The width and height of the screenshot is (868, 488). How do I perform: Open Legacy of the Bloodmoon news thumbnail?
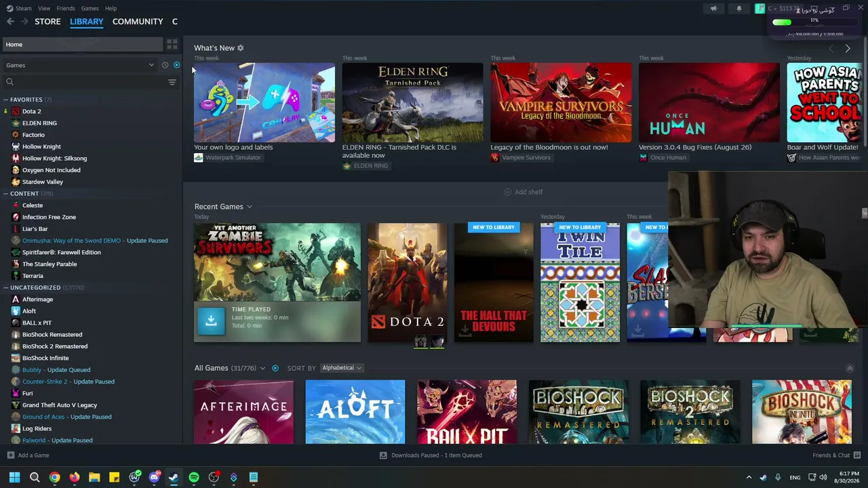[561, 102]
